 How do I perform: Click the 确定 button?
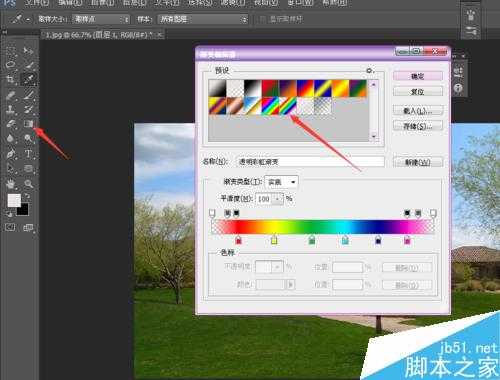coord(418,76)
